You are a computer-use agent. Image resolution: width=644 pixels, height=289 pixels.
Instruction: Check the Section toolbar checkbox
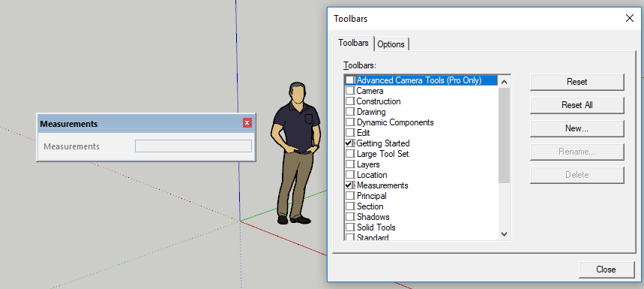click(350, 206)
